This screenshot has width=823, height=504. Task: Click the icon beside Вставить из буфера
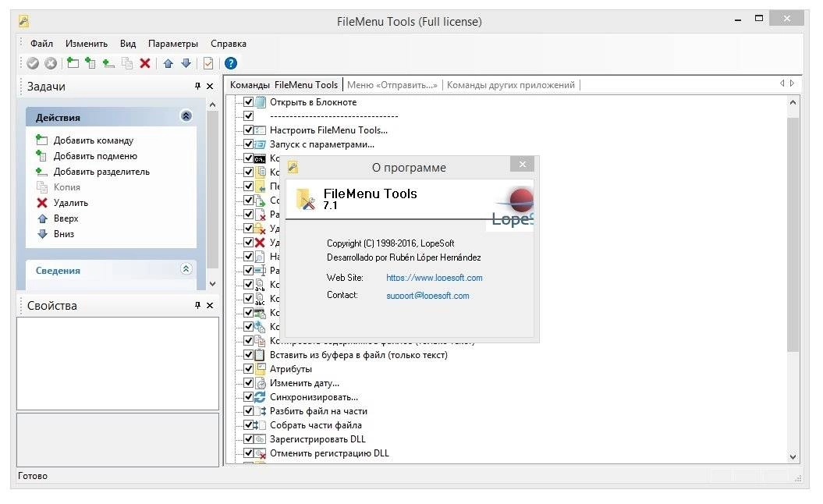click(x=260, y=355)
